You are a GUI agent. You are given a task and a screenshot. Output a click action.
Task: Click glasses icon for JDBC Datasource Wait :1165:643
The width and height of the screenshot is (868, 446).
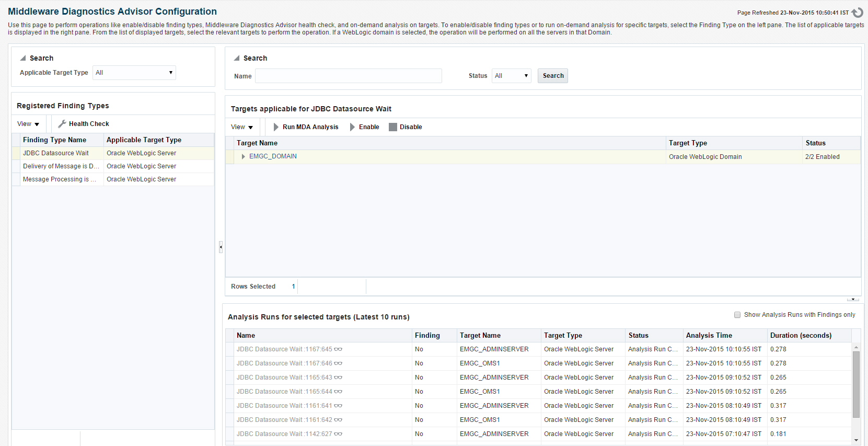338,378
